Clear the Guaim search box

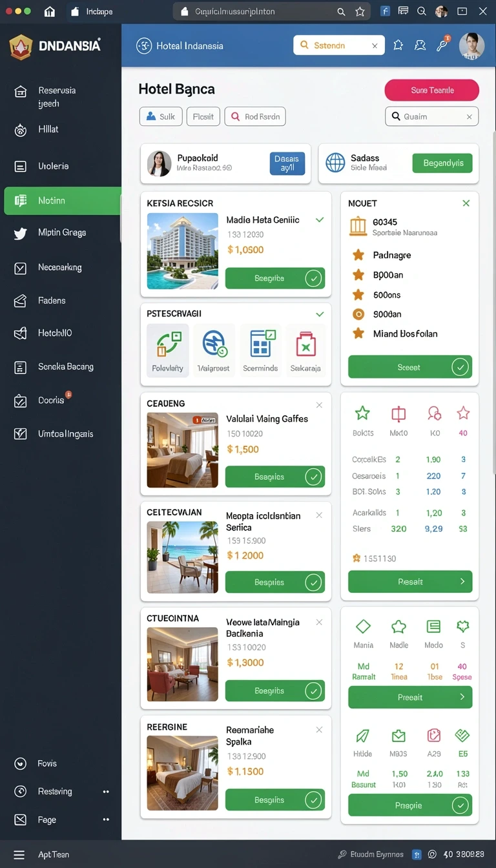(x=470, y=117)
